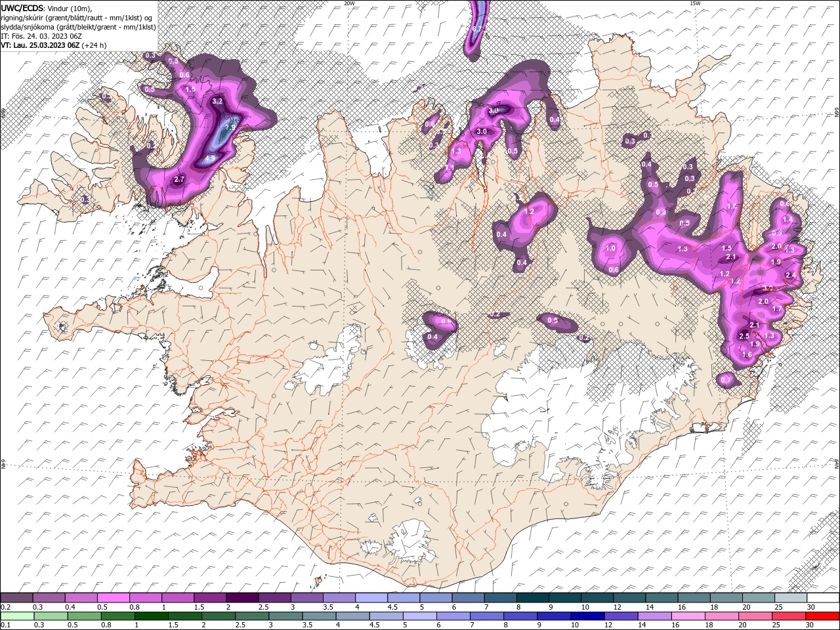This screenshot has width=840, height=630.
Task: Click the 2.5 value in the southeast snow band
Action: point(744,336)
